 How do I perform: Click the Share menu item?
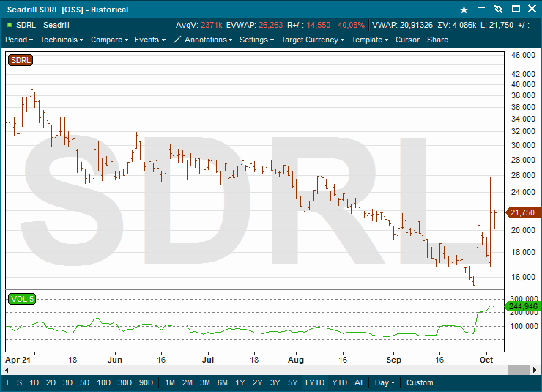click(437, 40)
